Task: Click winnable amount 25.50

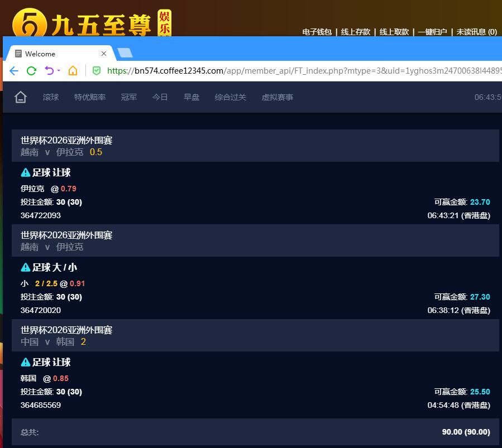Action: click(480, 392)
